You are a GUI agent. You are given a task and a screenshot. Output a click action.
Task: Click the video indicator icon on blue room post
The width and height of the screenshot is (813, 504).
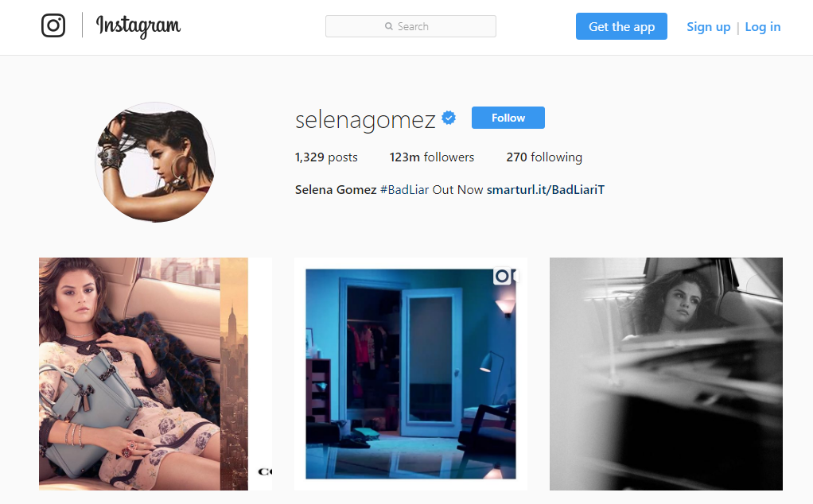point(504,276)
